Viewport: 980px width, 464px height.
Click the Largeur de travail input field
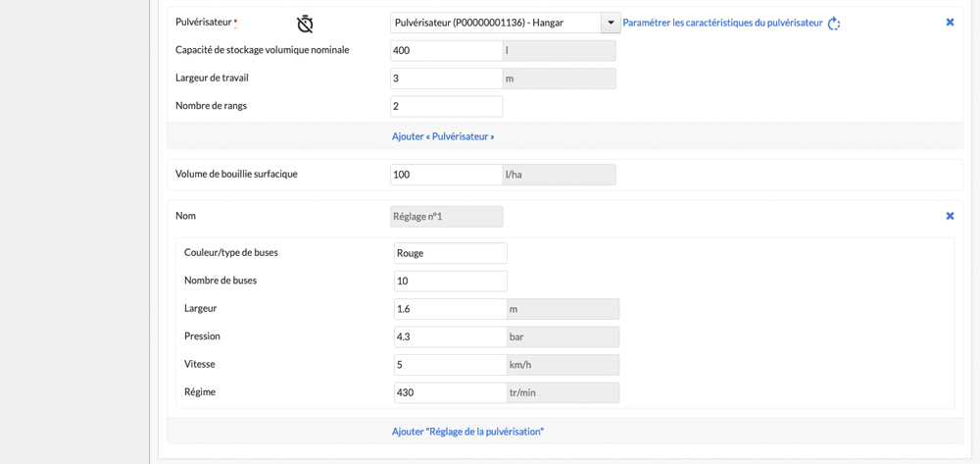point(446,78)
